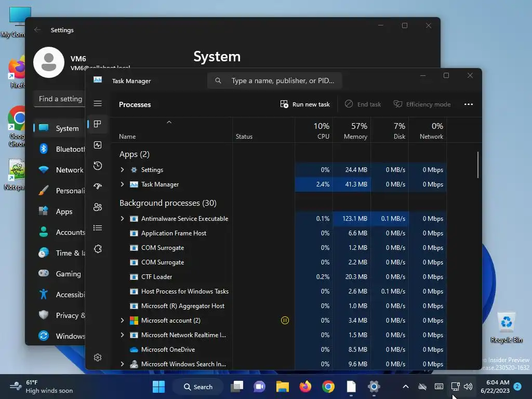Sort by Memory column header

click(352, 130)
